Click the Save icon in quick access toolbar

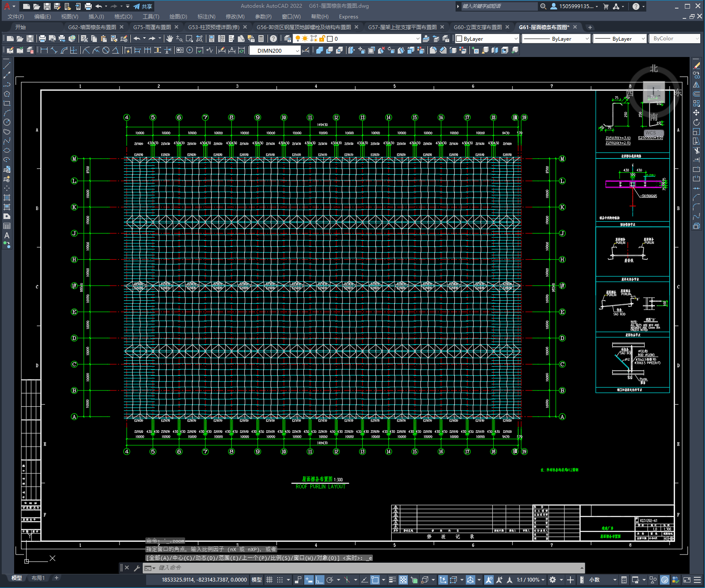click(x=47, y=6)
